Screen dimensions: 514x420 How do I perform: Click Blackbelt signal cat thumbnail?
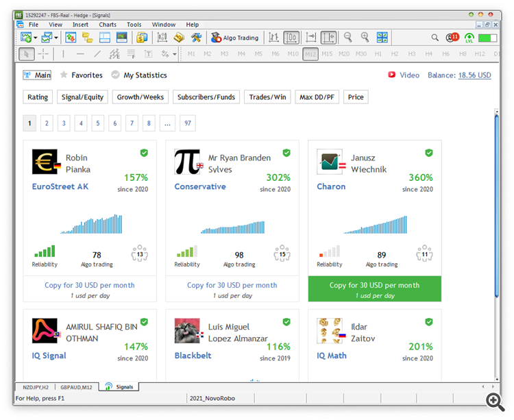pos(187,330)
